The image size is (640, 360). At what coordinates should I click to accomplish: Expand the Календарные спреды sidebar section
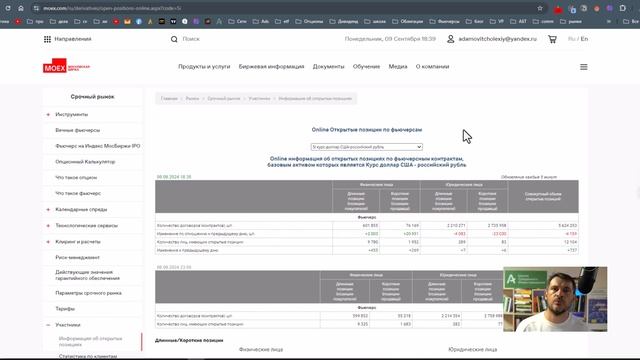[x=48, y=209]
